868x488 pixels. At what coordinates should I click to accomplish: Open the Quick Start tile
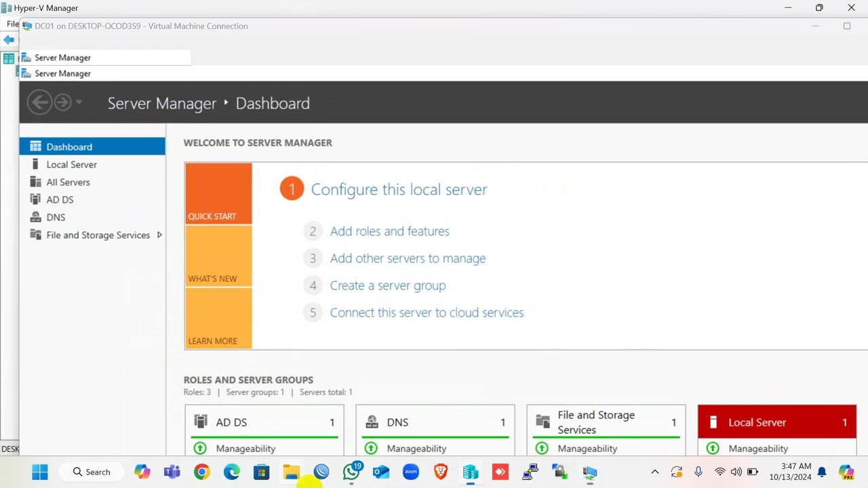[218, 193]
